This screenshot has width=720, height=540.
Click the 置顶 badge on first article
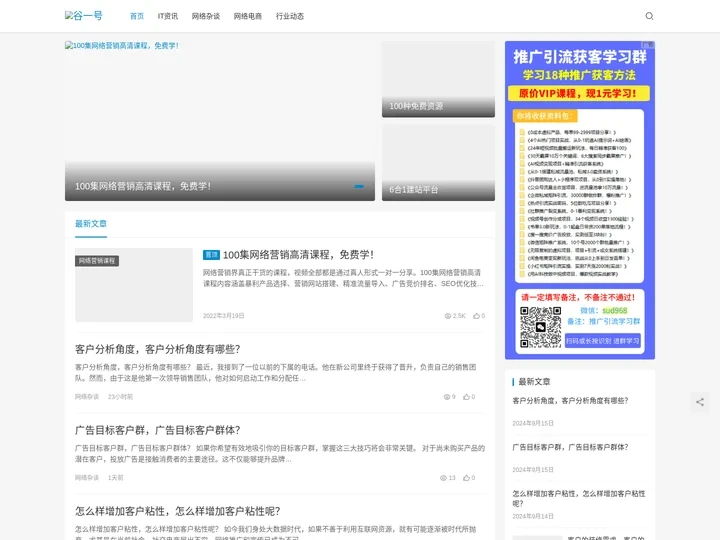(x=211, y=255)
